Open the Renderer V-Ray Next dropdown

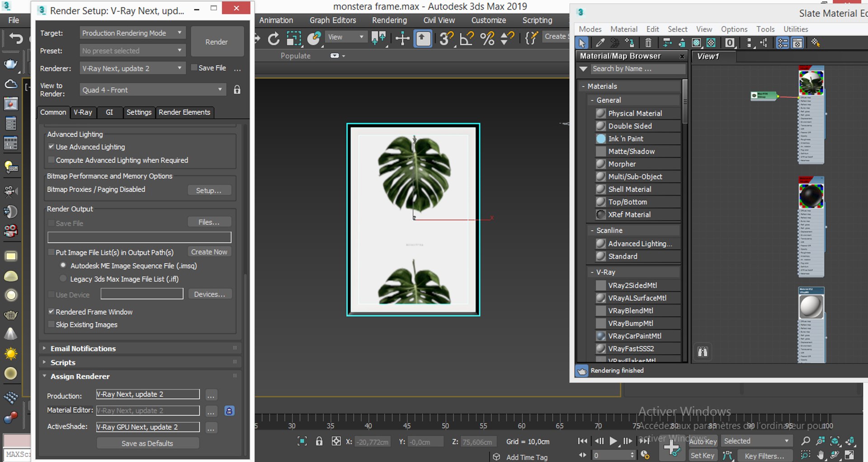132,68
